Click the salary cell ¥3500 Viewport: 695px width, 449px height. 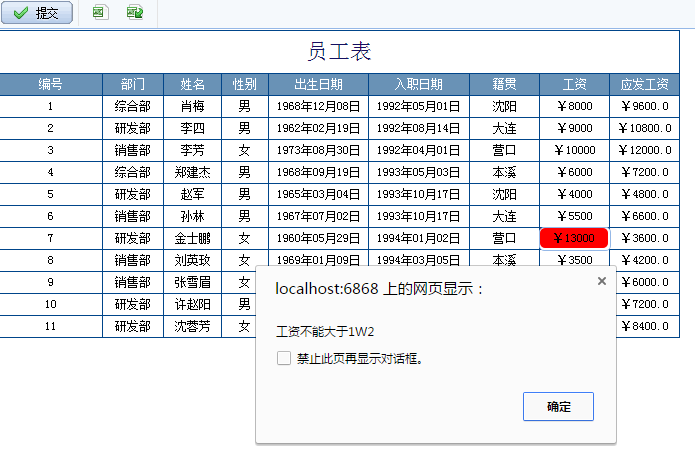[x=574, y=259]
